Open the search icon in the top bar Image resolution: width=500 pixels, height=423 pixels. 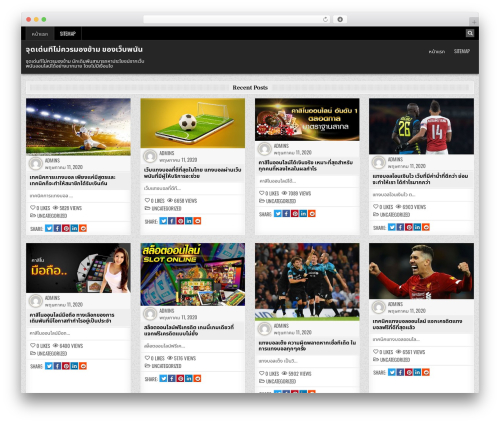[x=470, y=33]
